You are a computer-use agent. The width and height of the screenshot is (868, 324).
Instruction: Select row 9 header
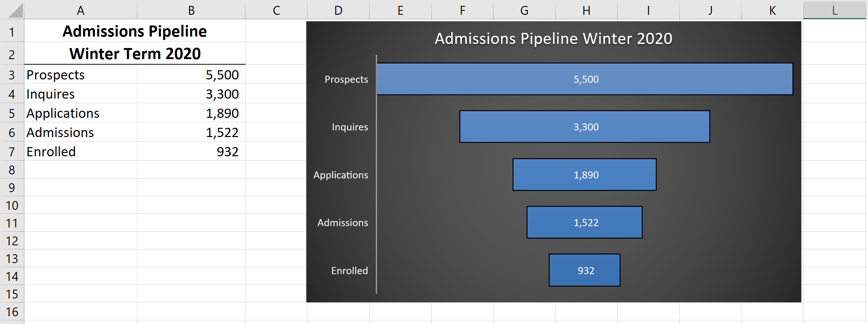click(x=12, y=188)
